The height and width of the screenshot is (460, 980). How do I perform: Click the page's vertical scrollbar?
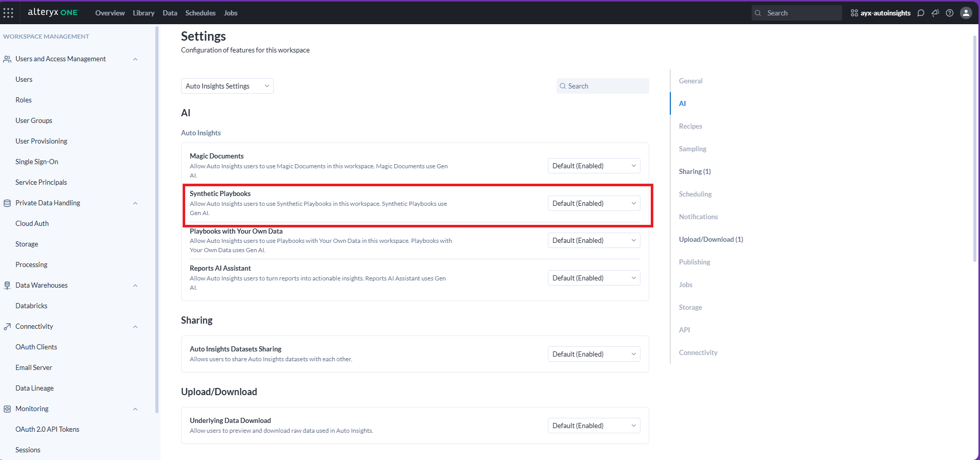974,149
